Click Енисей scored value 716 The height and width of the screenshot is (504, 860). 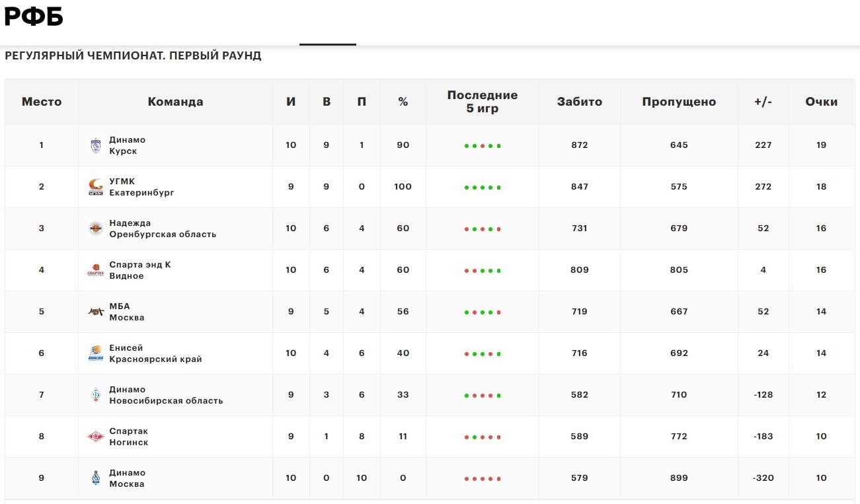pos(580,353)
